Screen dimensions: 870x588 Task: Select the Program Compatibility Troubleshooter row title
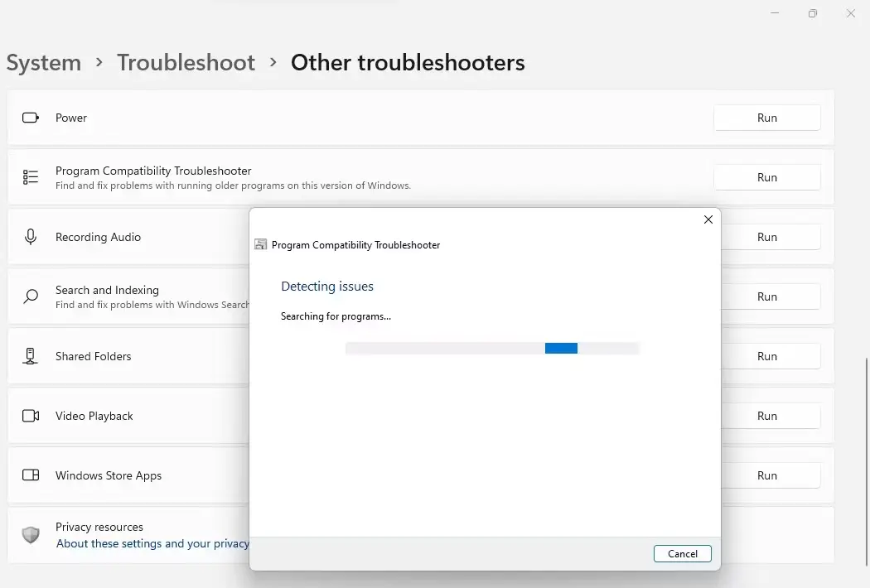click(x=153, y=171)
